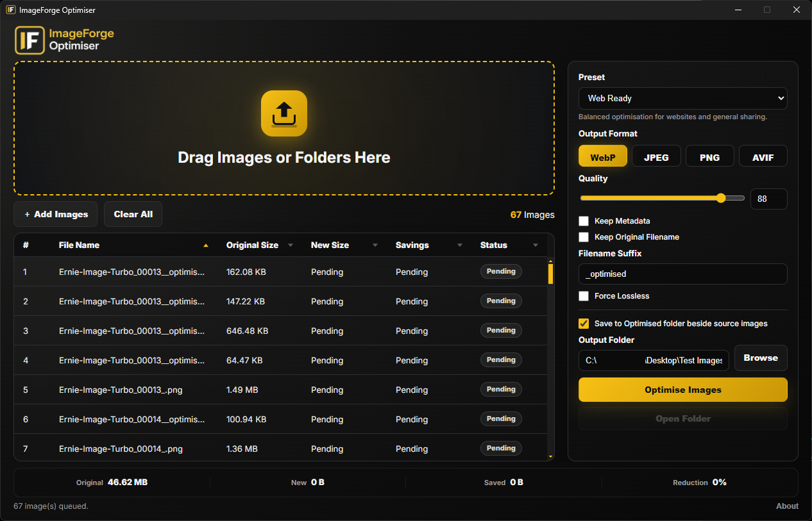Click the File Name column header
The height and width of the screenshot is (521, 812).
click(79, 245)
